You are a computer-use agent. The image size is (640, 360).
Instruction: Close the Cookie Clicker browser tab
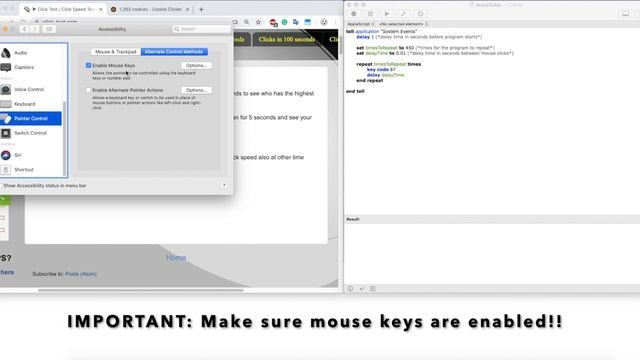(x=188, y=9)
